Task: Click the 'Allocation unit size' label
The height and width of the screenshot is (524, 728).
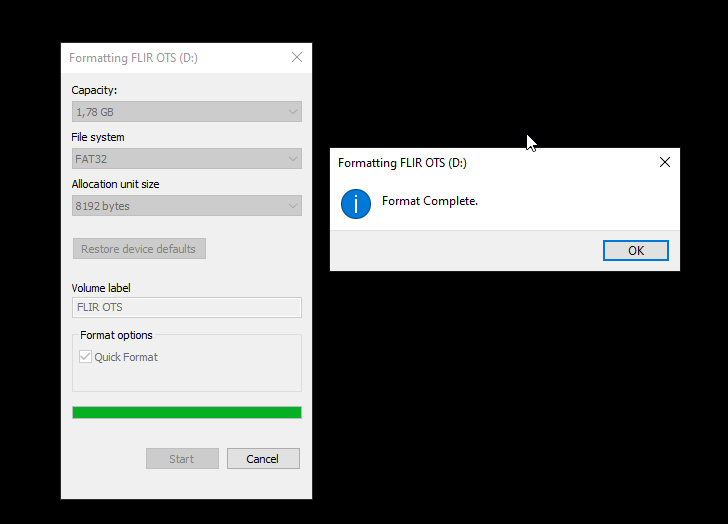Action: pyautogui.click(x=116, y=184)
